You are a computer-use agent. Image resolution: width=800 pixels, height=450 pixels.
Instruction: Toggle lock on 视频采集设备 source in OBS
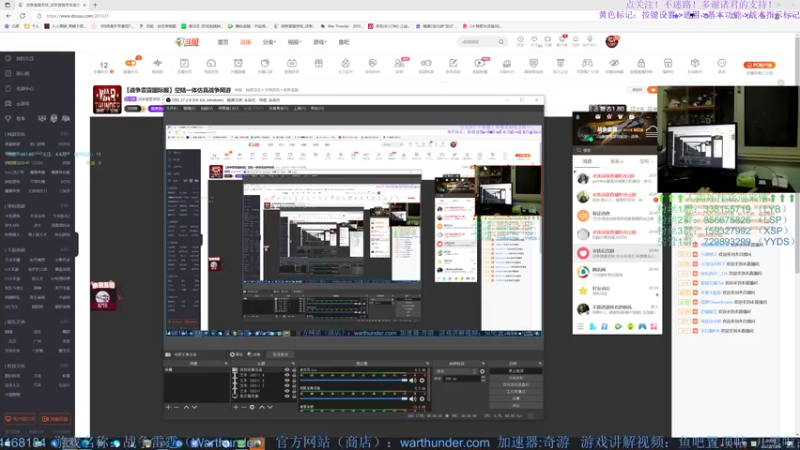click(x=293, y=370)
